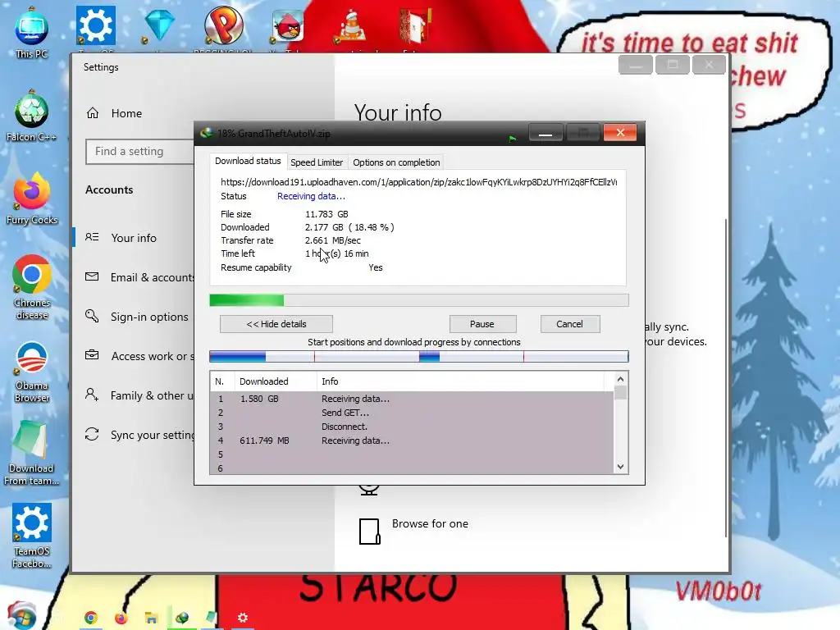840x630 pixels.
Task: Click the Find a setting search box
Action: tap(140, 152)
